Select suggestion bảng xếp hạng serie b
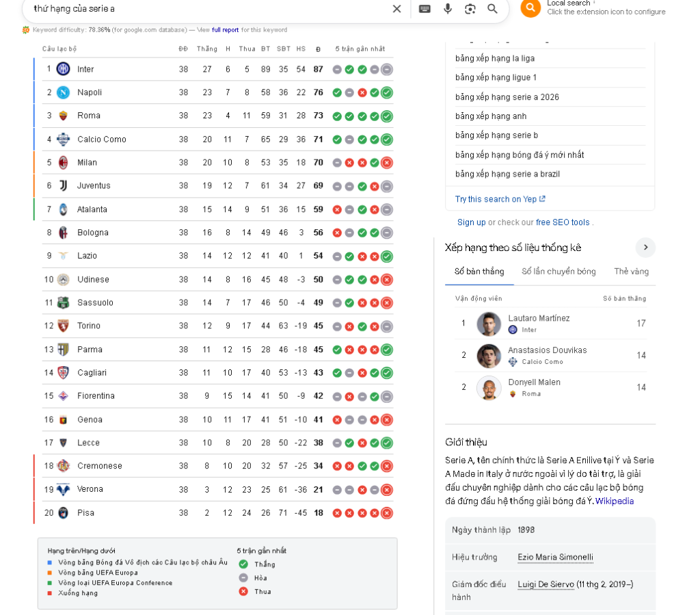Screen dimensions: 700x615 coord(496,135)
